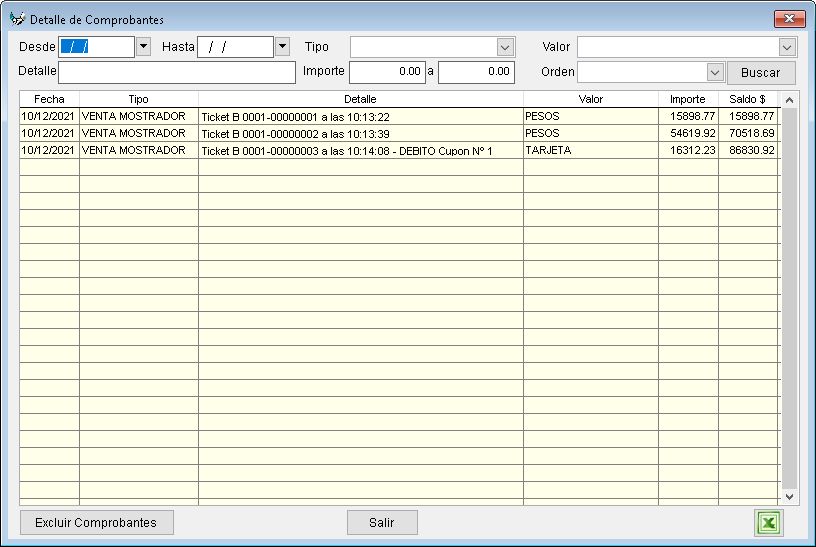
Task: Select the TARJETA cell in third row
Action: click(x=590, y=150)
